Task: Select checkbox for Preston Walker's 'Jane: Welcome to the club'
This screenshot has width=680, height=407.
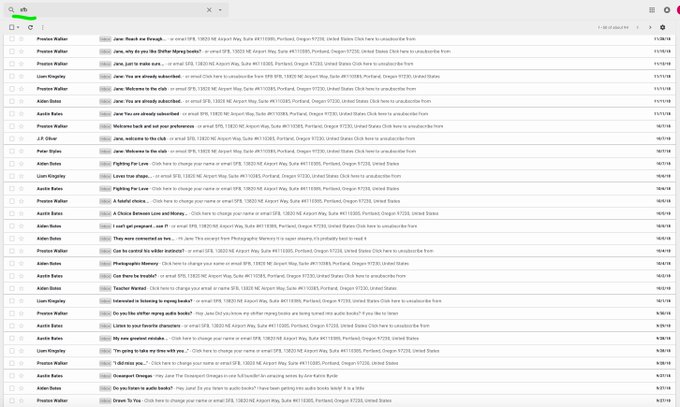Action: [12, 89]
